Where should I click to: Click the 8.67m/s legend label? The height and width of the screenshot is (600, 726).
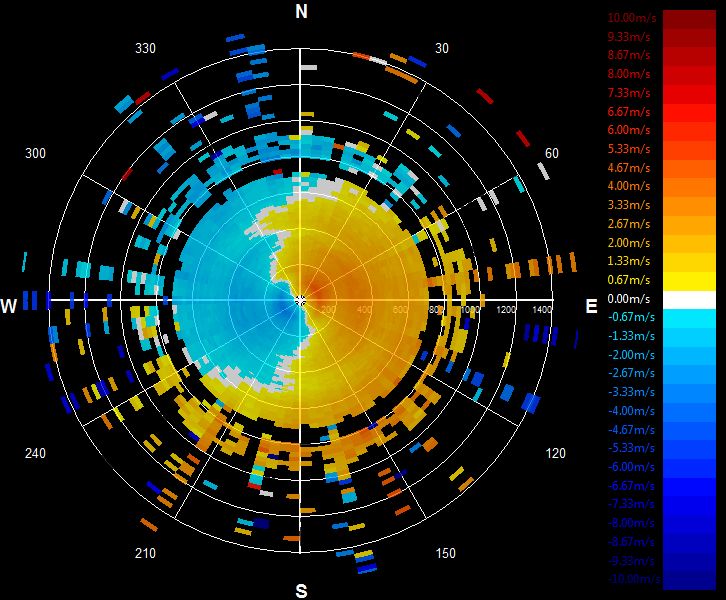point(629,55)
